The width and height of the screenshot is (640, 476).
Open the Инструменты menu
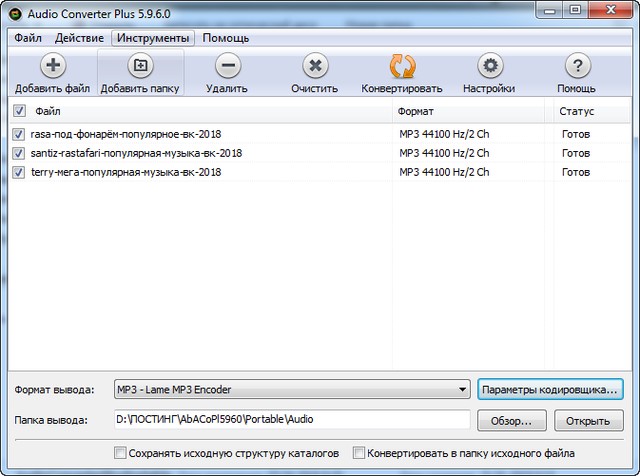click(153, 38)
